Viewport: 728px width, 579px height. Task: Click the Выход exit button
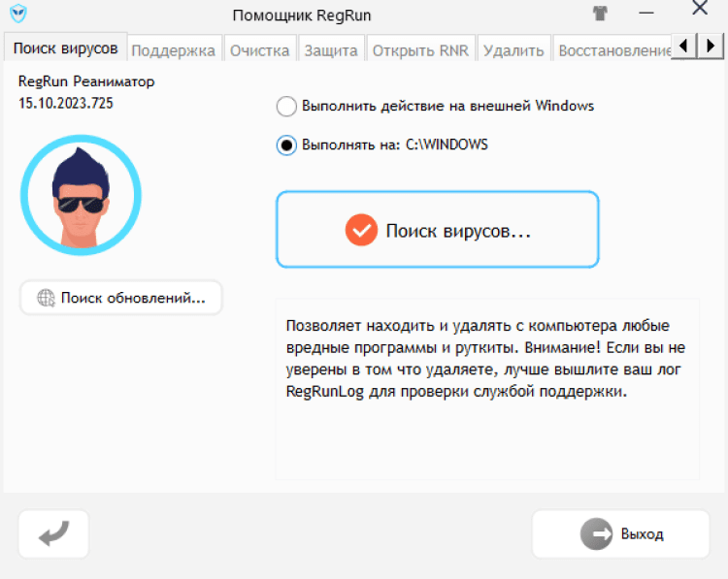(621, 534)
